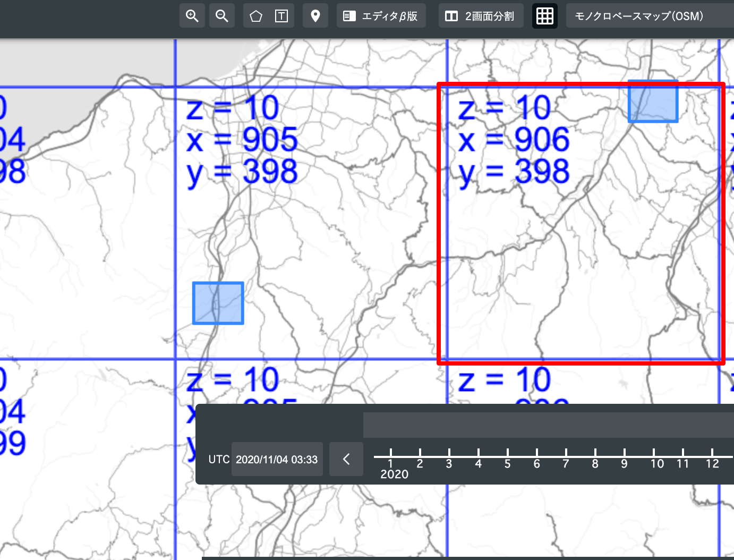The height and width of the screenshot is (560, 734).
Task: Jump to month 6 on timeline
Action: click(x=536, y=463)
